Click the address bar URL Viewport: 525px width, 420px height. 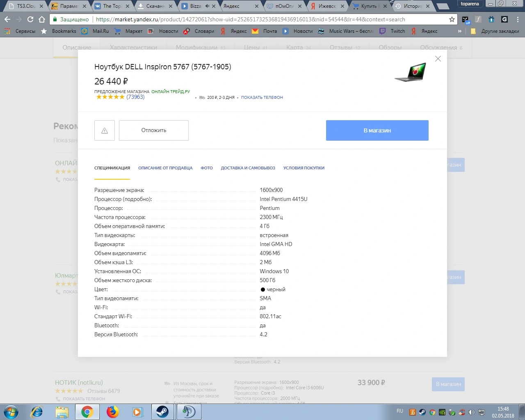(x=250, y=19)
